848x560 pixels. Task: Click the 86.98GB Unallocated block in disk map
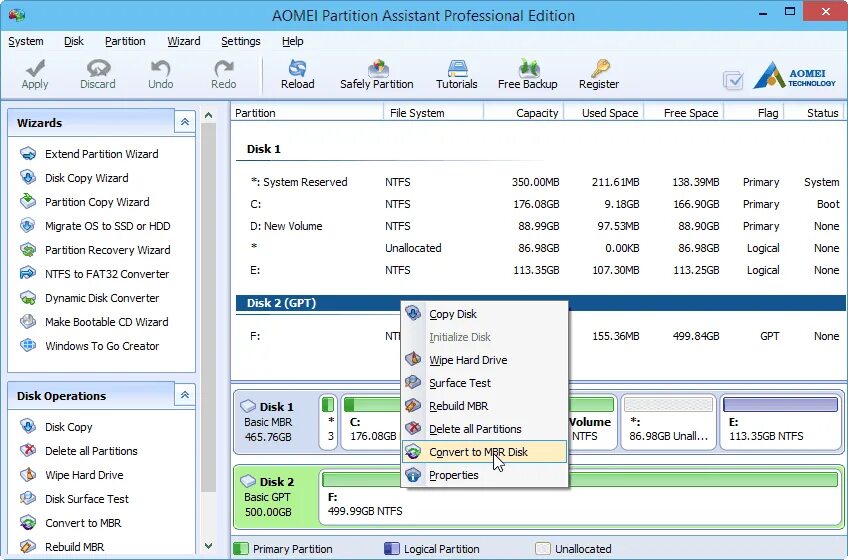668,423
